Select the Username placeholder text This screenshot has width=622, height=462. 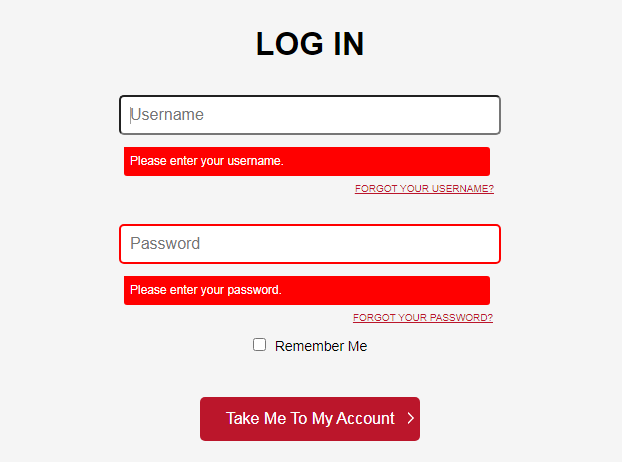tap(167, 115)
